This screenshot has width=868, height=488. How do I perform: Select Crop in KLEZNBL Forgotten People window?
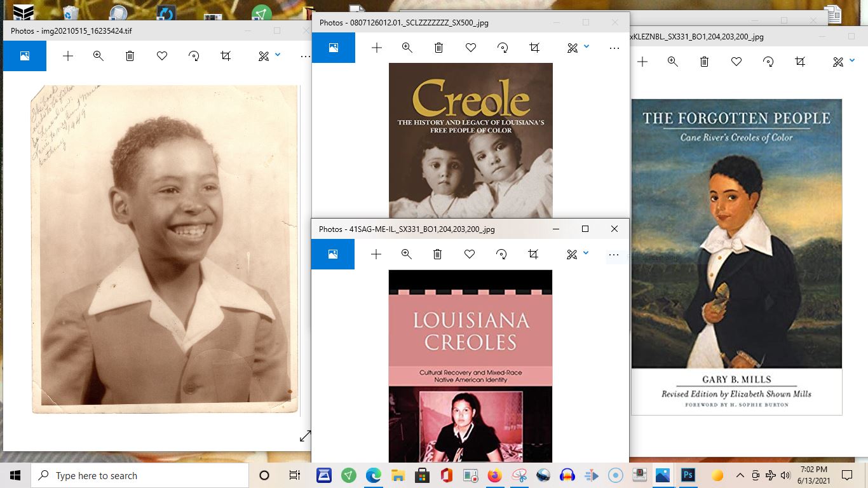(800, 62)
